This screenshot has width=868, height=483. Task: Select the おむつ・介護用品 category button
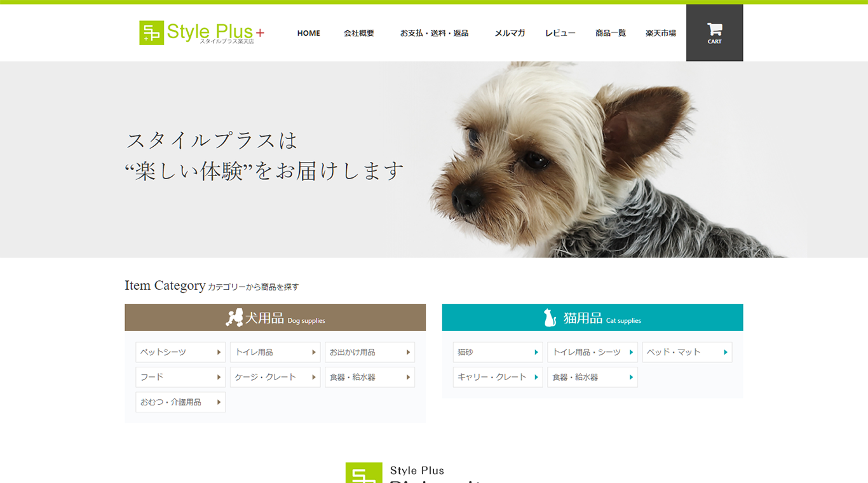coord(180,402)
